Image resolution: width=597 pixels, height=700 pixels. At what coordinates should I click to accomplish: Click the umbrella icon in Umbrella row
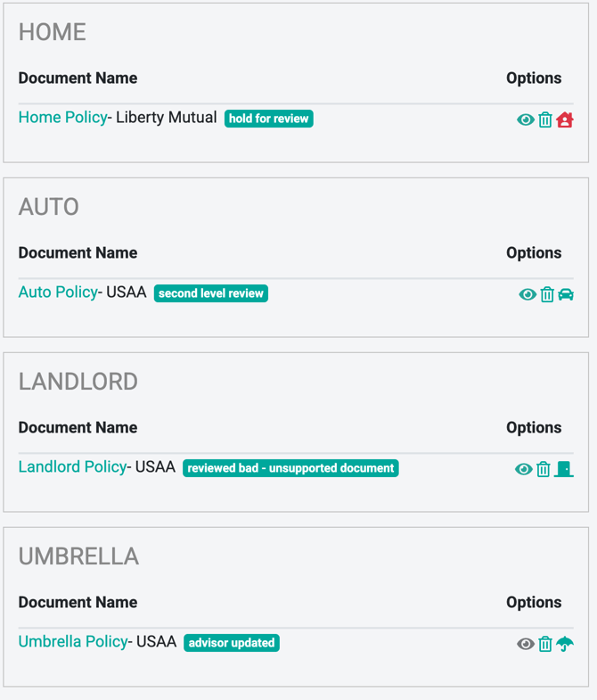point(565,644)
